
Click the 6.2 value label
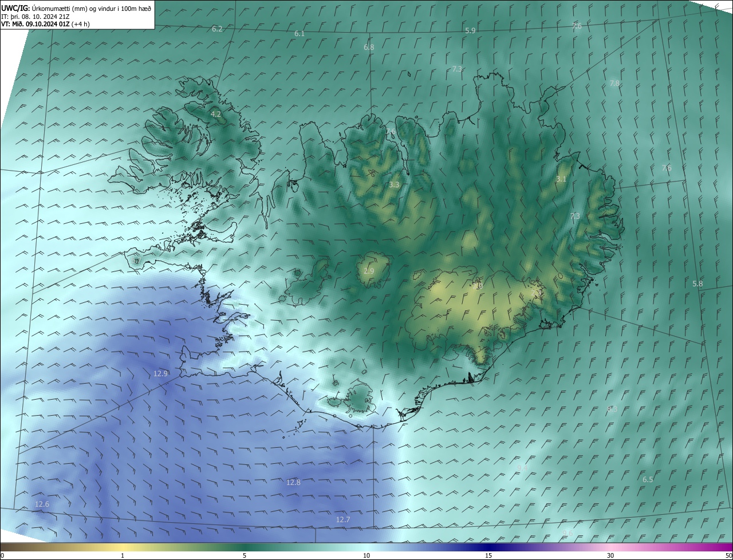coord(217,29)
